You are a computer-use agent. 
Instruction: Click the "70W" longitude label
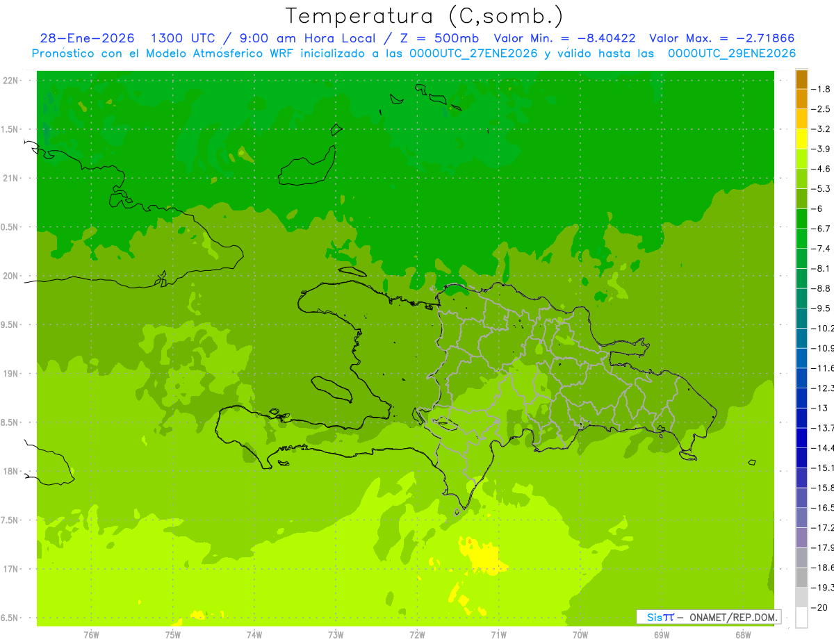580,634
